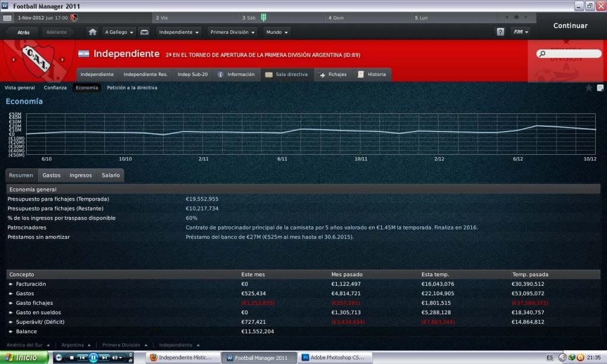Open the Primera División dropdown

232,32
